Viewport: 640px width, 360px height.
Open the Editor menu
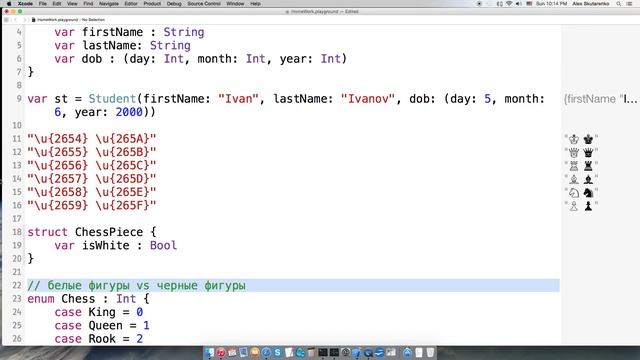(x=131, y=4)
